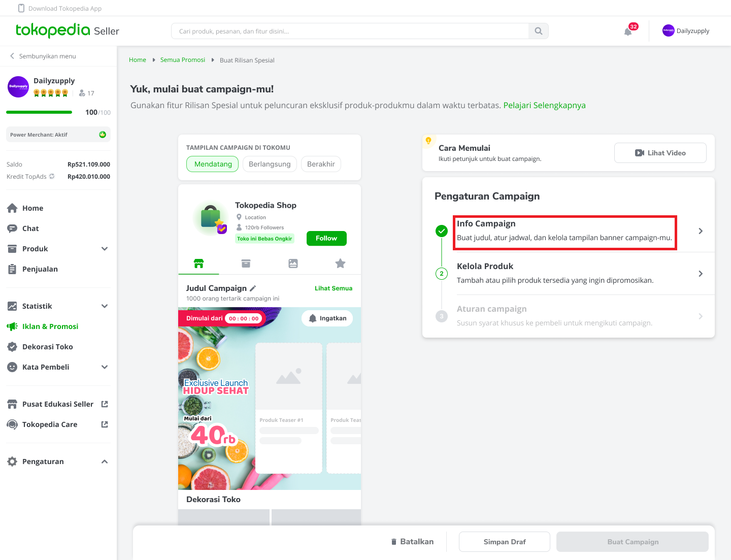Screen dimensions: 731x560
Task: Click the Pengaturan gear icon
Action: pos(12,462)
